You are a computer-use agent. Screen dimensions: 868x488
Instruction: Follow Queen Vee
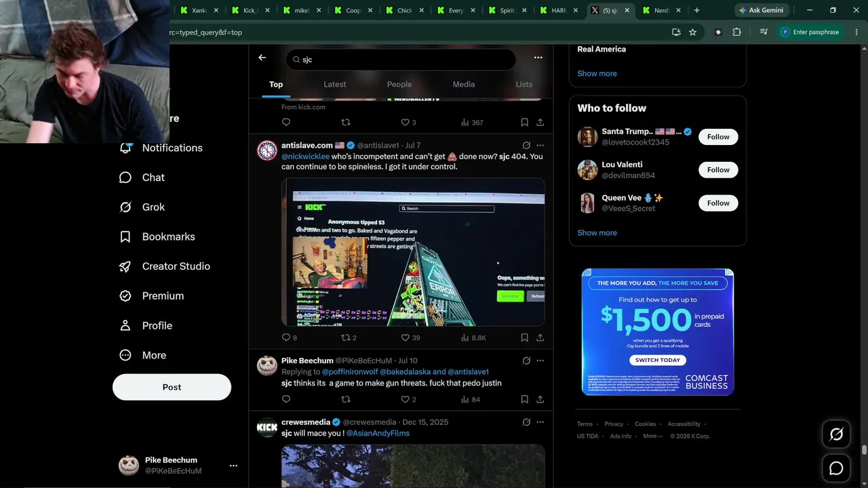pyautogui.click(x=718, y=203)
